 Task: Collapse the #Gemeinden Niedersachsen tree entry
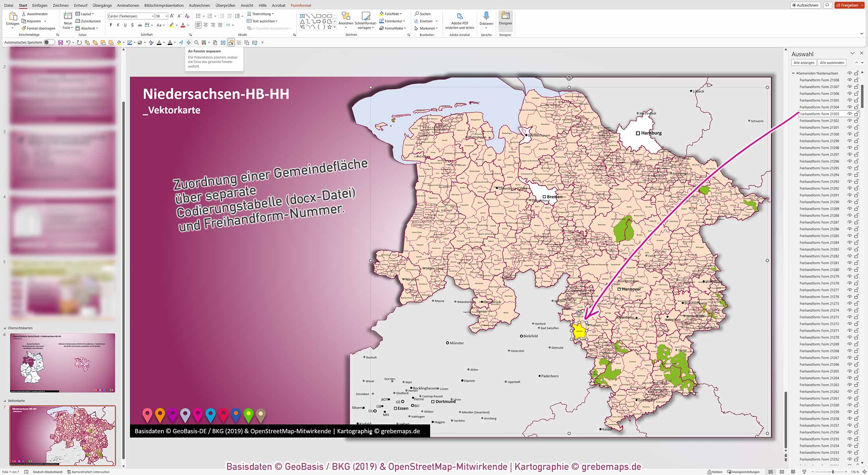coord(793,73)
